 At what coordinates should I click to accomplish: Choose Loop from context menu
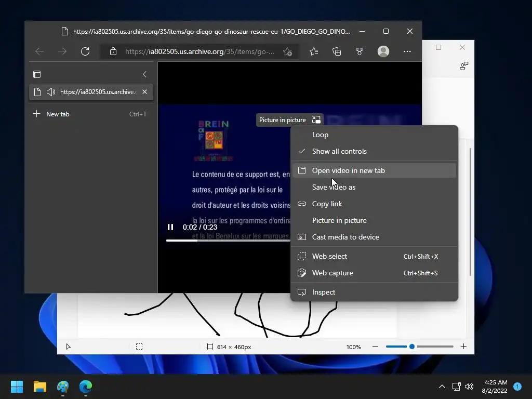tap(374, 135)
